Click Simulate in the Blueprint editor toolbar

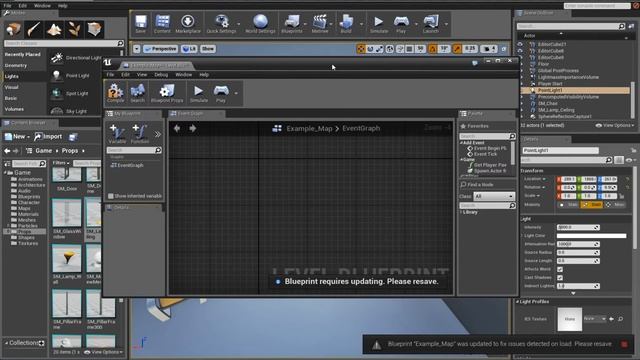[199, 93]
